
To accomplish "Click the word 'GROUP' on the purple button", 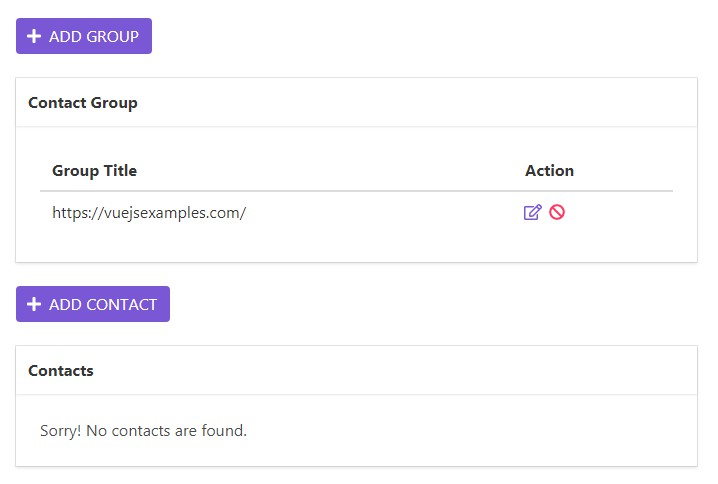I will [x=113, y=36].
